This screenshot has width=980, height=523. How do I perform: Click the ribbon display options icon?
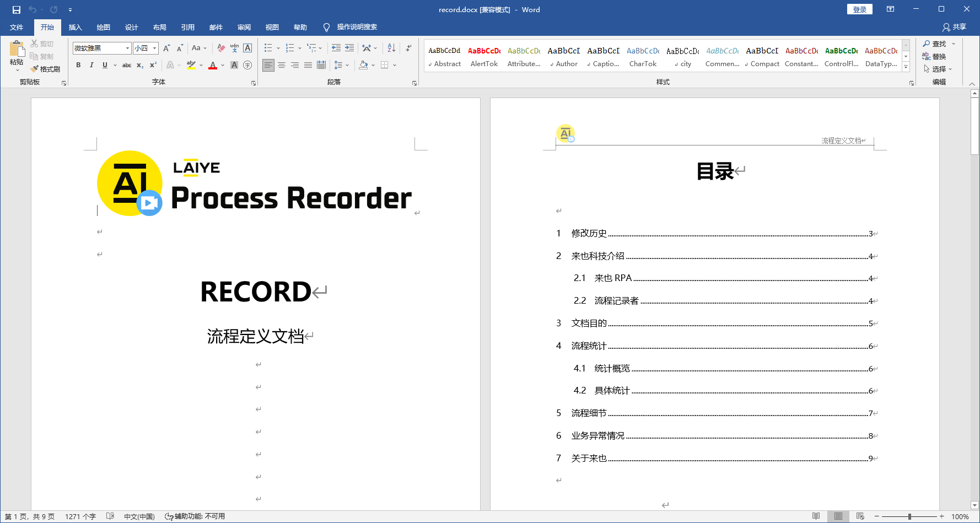[890, 9]
